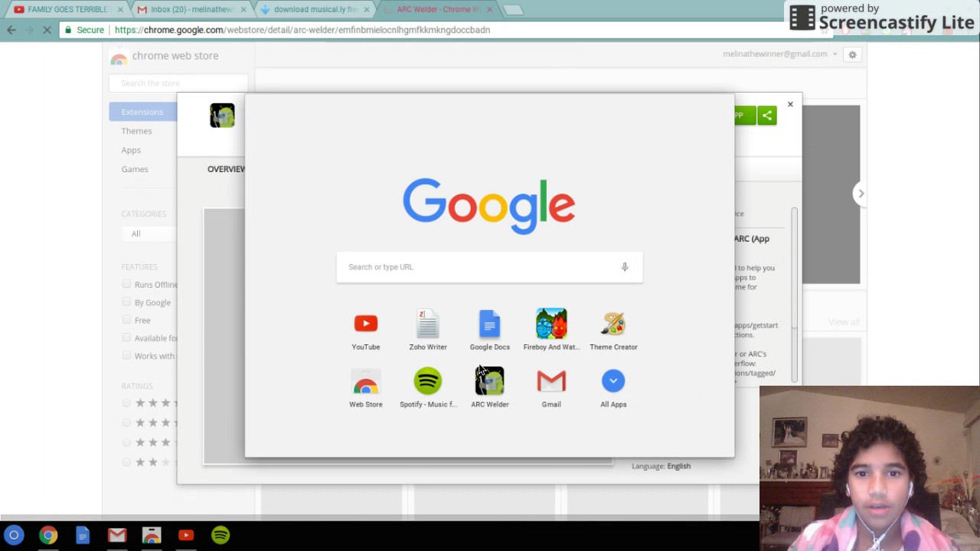Click the chrome web store title
Image resolution: width=980 pixels, height=551 pixels.
coord(175,56)
